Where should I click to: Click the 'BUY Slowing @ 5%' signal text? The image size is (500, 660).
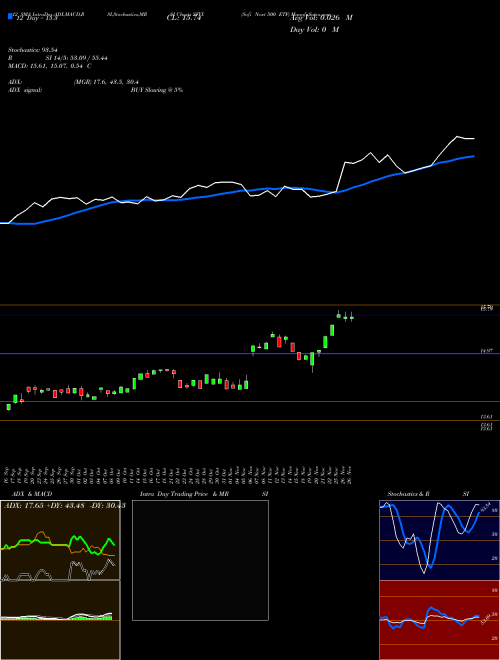click(x=157, y=90)
